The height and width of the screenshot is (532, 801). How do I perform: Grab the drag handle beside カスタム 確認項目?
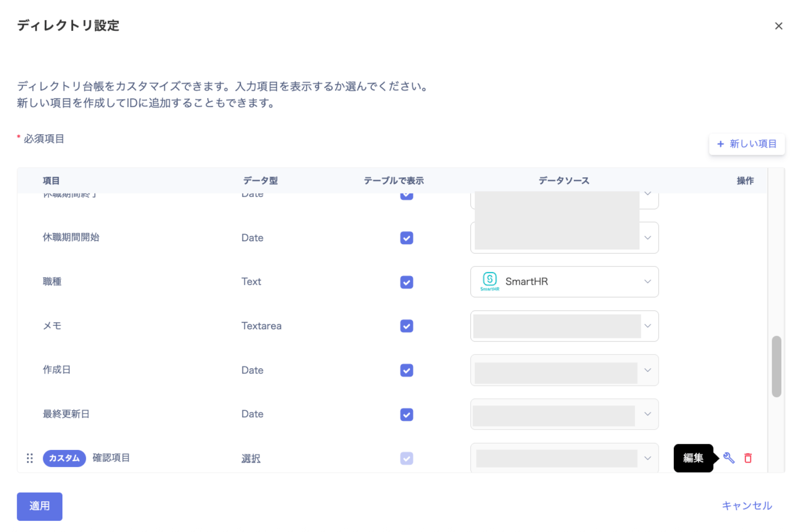[30, 458]
